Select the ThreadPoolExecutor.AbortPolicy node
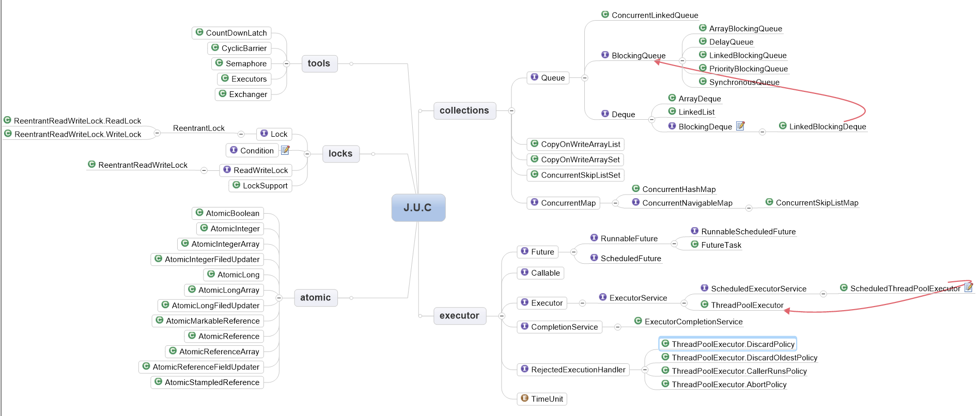980x416 pixels. click(724, 385)
